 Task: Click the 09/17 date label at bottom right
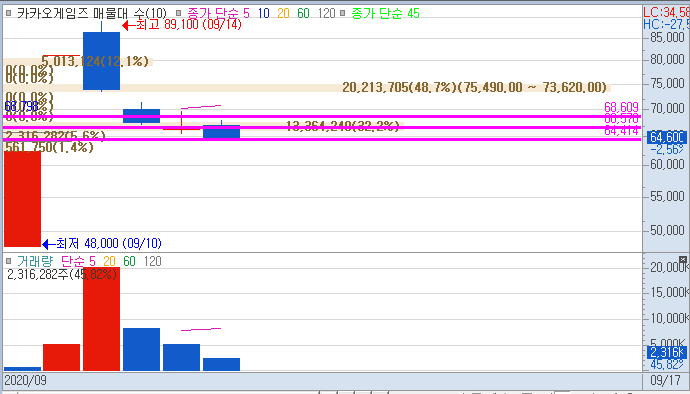point(665,380)
